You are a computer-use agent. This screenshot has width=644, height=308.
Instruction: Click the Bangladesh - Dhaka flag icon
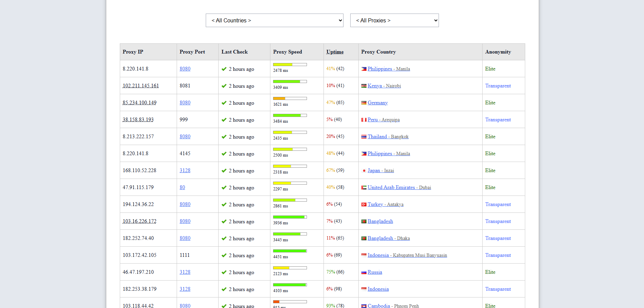(364, 239)
